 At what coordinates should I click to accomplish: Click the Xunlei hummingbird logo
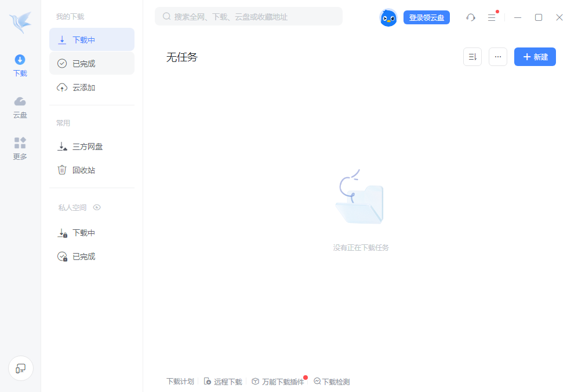point(21,22)
